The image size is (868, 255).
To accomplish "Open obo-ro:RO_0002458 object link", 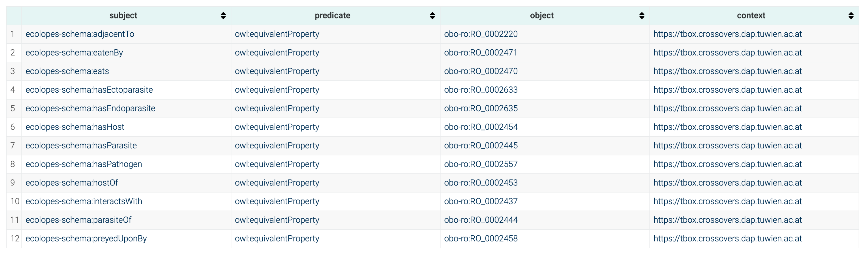I will [x=481, y=238].
